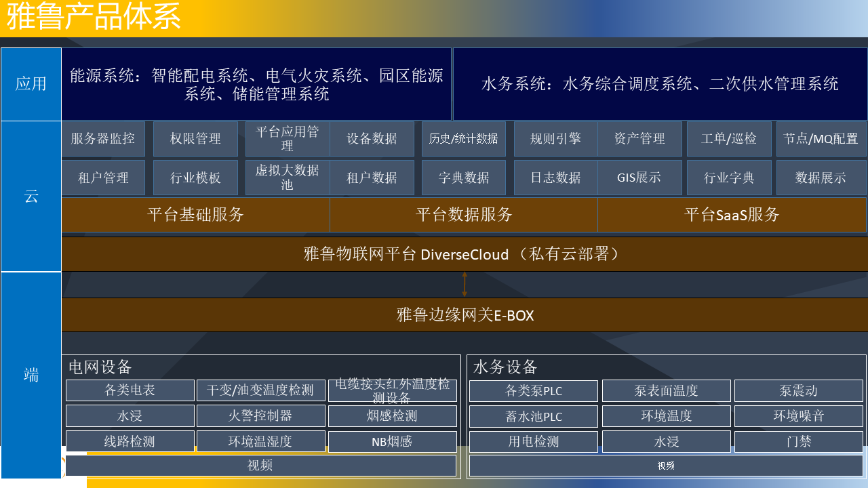
Task: Select the 平台数据服务 bar
Action: [464, 215]
